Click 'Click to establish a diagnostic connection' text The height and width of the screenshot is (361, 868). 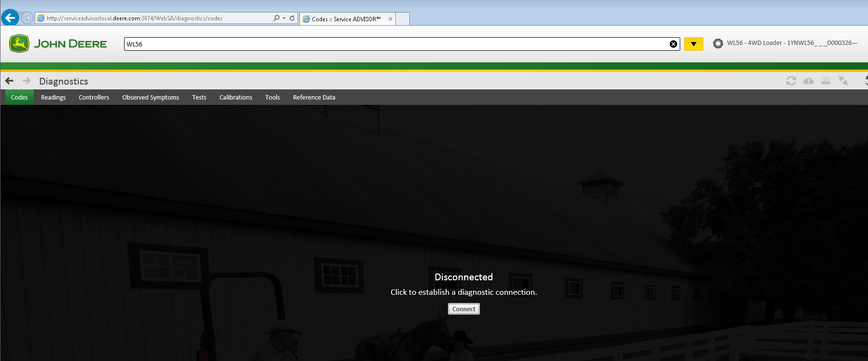coord(463,292)
